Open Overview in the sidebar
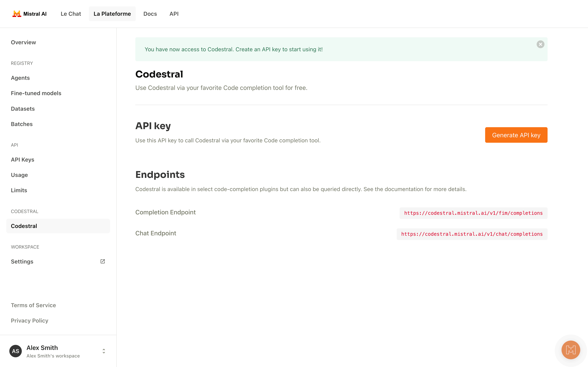 click(23, 42)
